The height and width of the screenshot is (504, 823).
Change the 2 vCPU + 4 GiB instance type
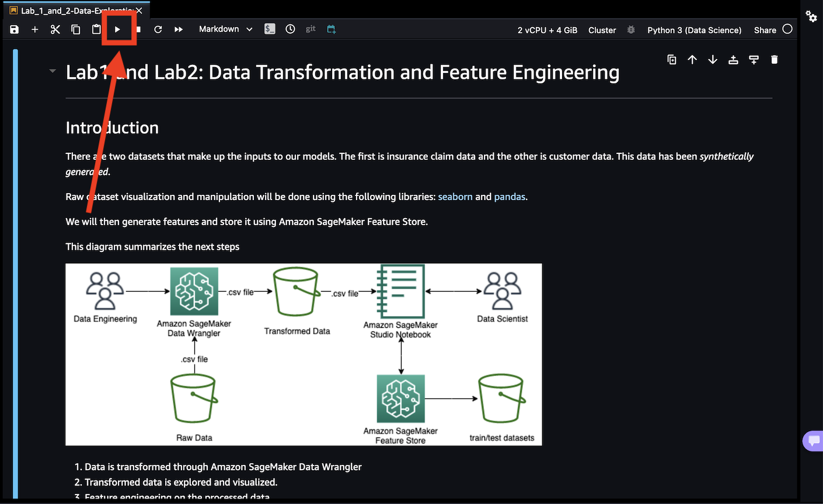547,30
